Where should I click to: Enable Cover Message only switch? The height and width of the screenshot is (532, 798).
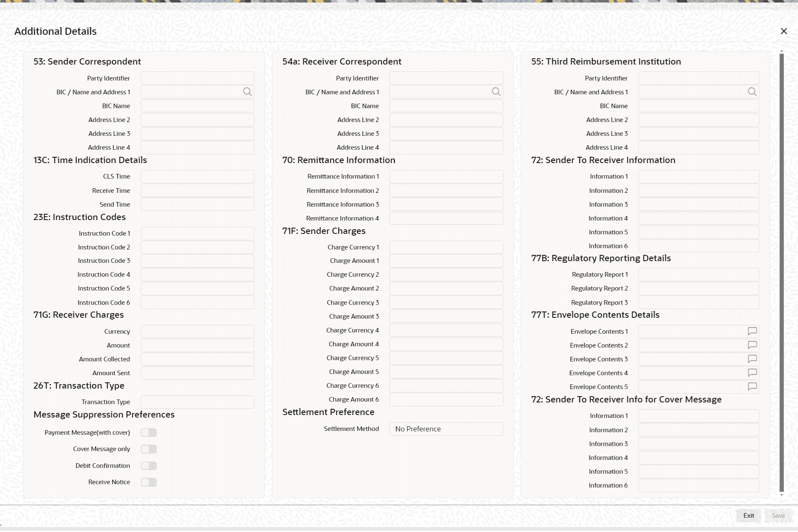pyautogui.click(x=149, y=449)
